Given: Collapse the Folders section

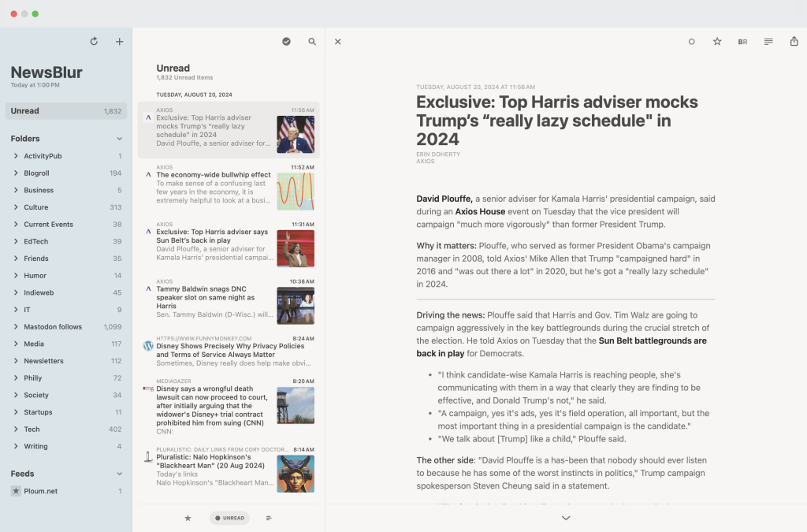Looking at the screenshot, I should pos(120,139).
